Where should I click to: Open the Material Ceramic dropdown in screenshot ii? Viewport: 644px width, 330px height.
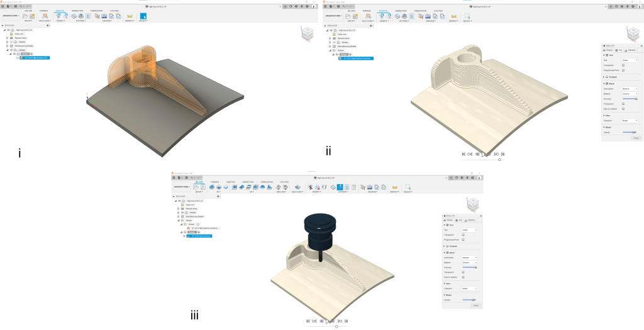630,94
